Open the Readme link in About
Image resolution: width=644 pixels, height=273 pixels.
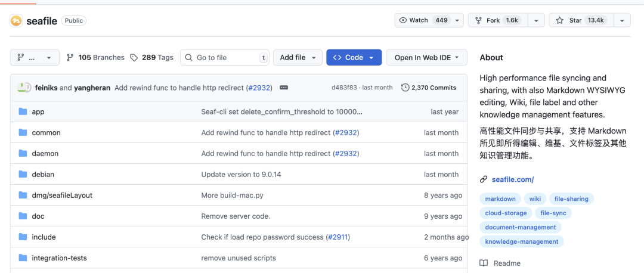(507, 263)
